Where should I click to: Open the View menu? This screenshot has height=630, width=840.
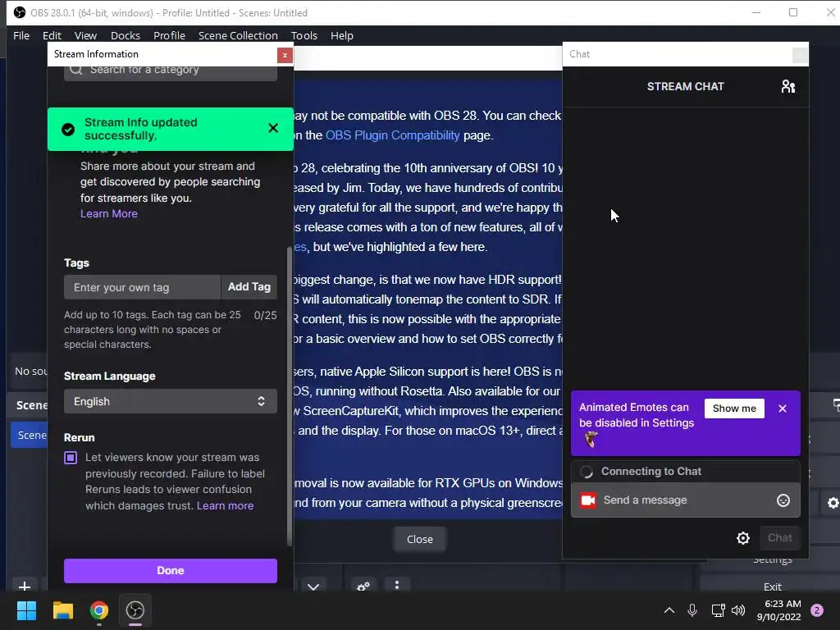[85, 35]
